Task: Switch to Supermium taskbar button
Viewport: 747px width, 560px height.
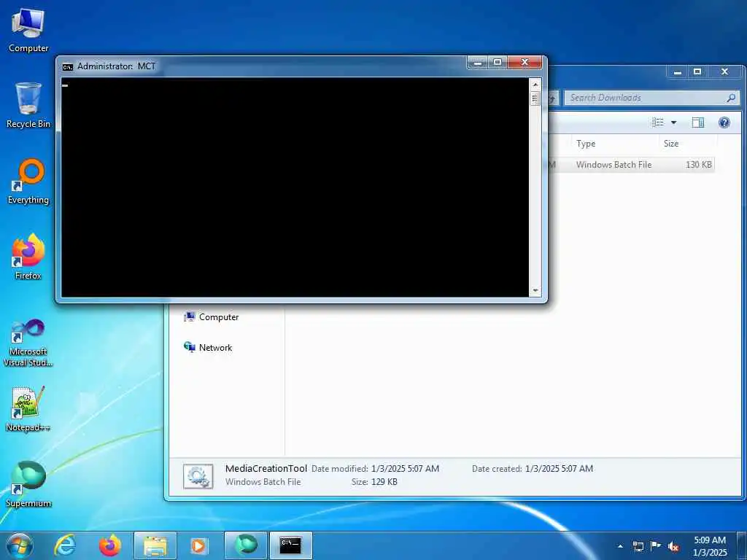Action: point(246,545)
